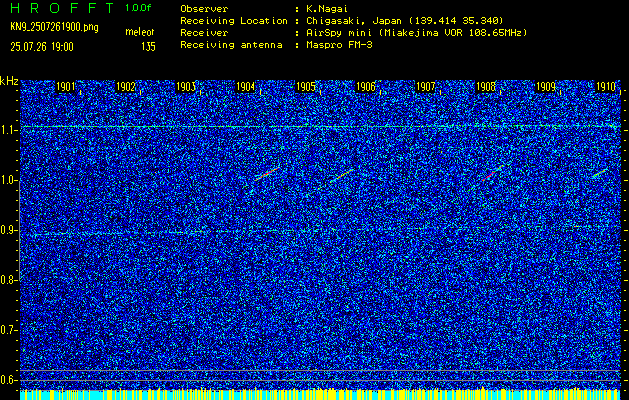
Task: Select the file name KN9_2507261900.png
Action: [x=54, y=27]
